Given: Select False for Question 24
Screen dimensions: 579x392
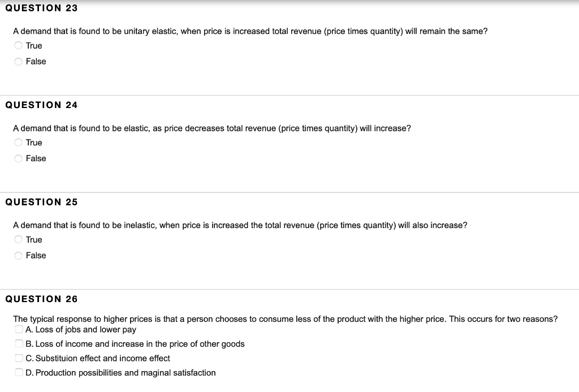Looking at the screenshot, I should [x=18, y=158].
